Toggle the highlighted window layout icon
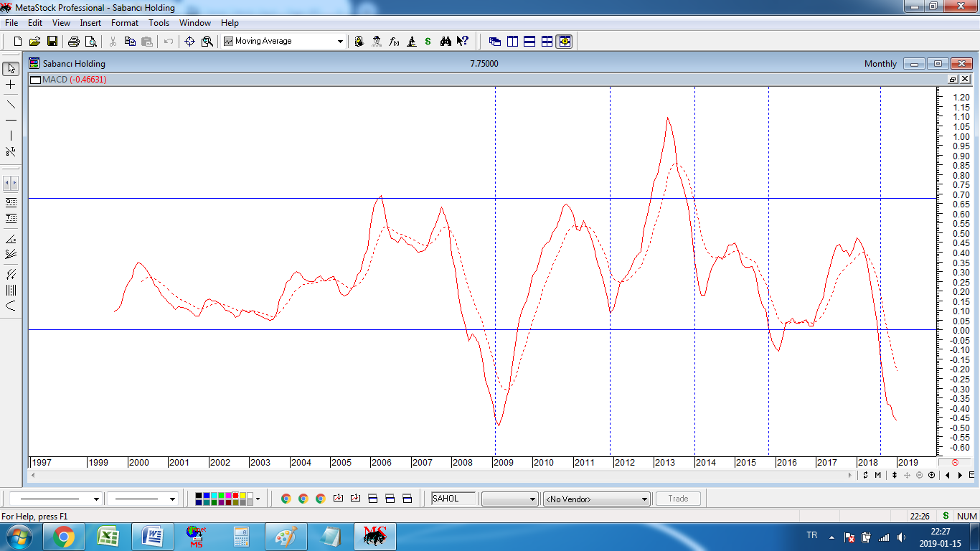Screen dimensions: 980x551 coord(564,42)
